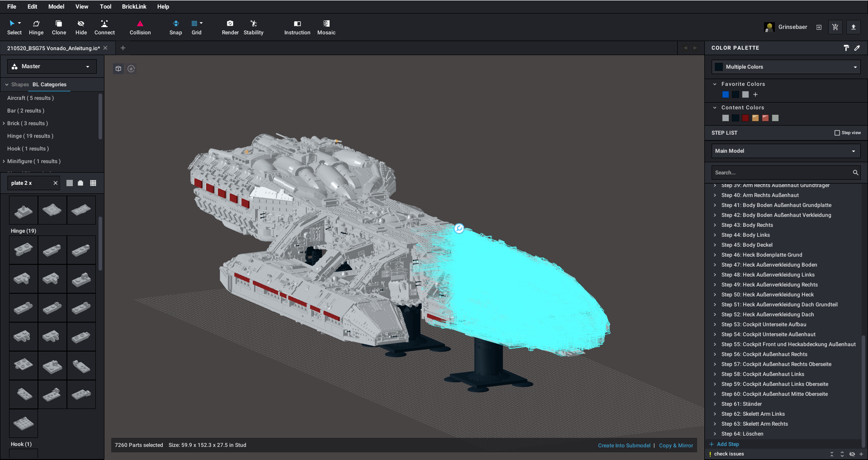This screenshot has width=868, height=460.
Task: Enable the Step view checkbox
Action: click(x=837, y=133)
